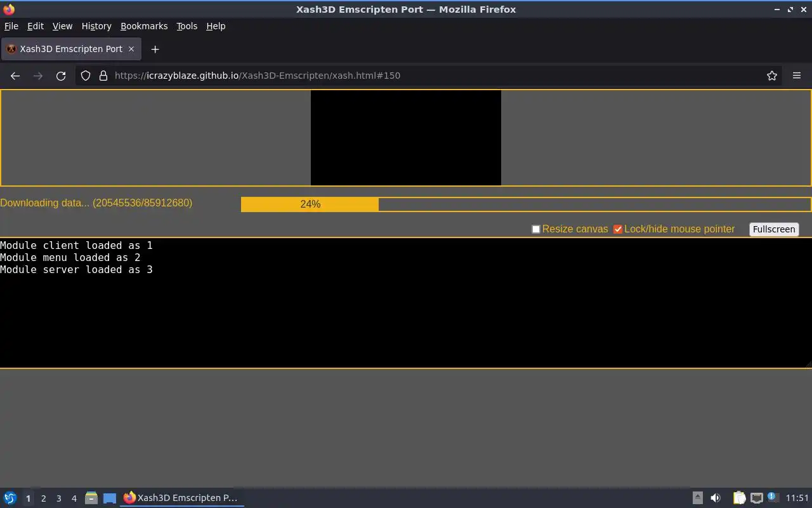Viewport: 812px width, 508px height.
Task: Open the File menu
Action: click(11, 26)
